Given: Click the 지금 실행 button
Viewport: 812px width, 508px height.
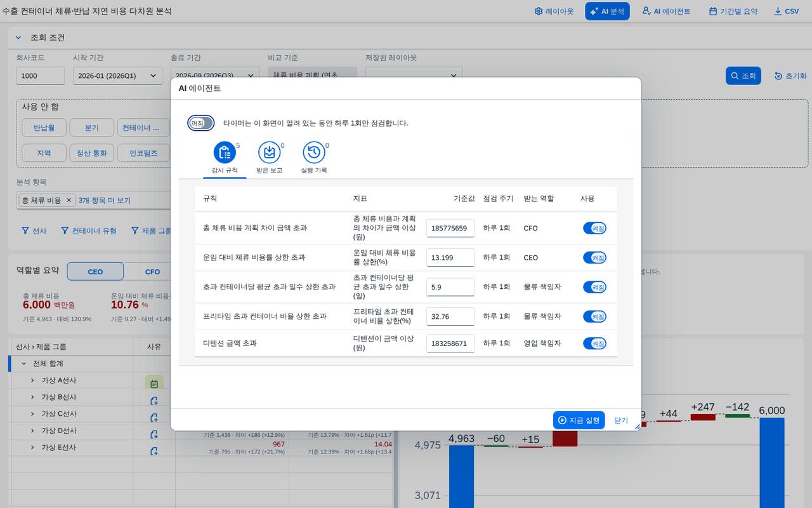Looking at the screenshot, I should 579,420.
